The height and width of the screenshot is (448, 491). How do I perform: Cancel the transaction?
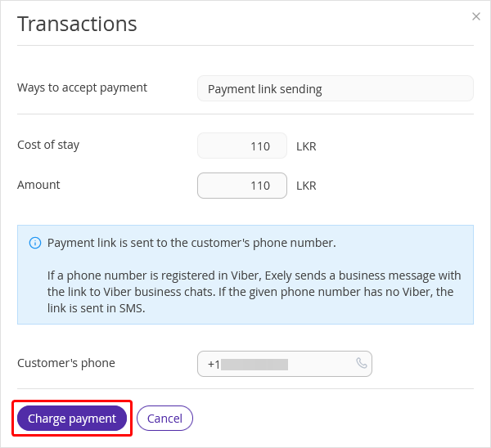point(164,419)
